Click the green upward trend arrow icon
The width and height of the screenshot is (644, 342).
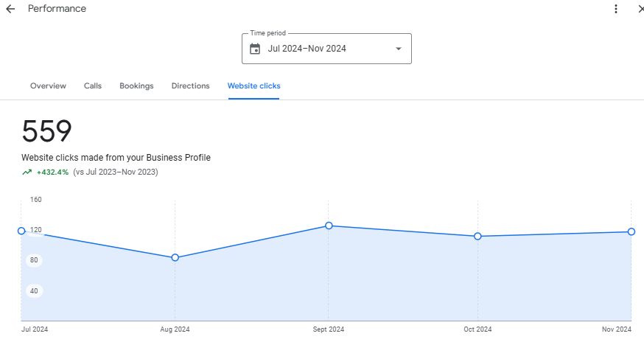(x=27, y=172)
